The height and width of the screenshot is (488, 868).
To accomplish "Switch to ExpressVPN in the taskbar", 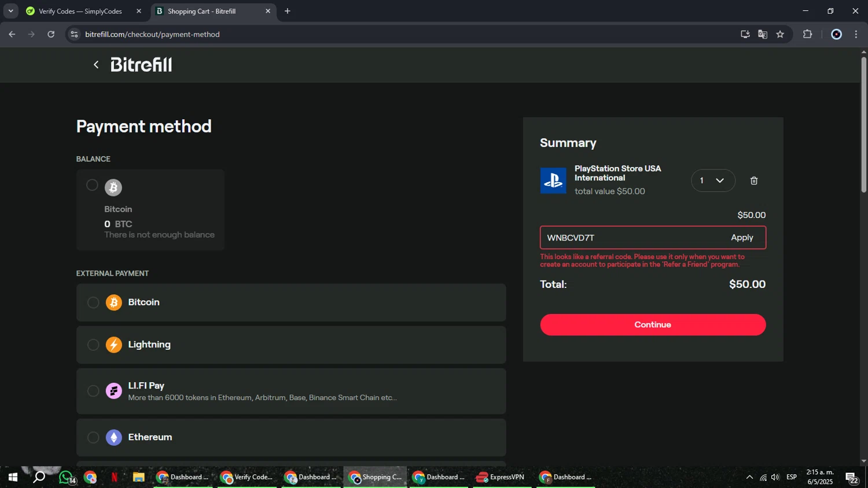I will point(502,478).
